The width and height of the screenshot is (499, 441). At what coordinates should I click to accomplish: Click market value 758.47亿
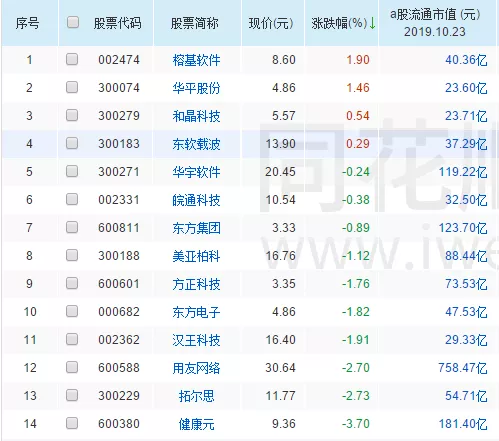[x=463, y=368]
